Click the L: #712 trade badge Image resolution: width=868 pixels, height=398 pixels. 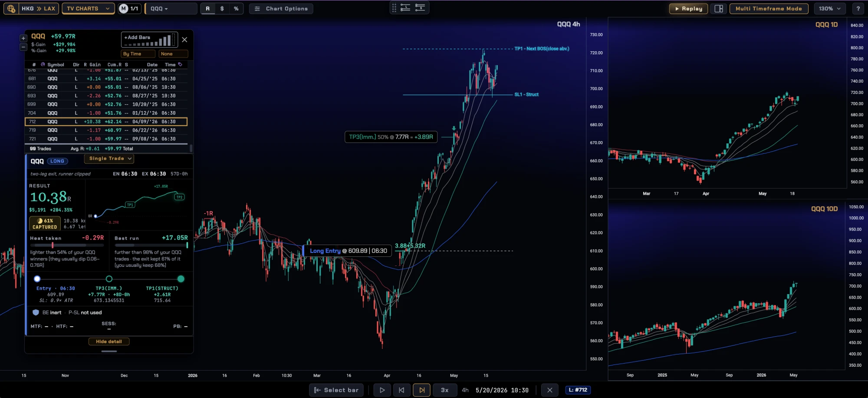click(x=578, y=390)
